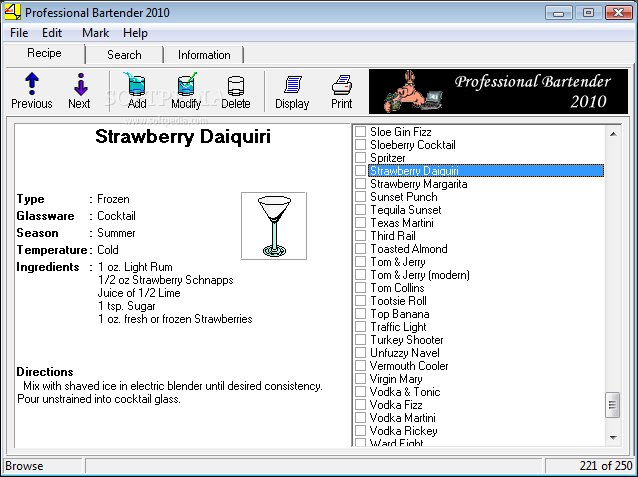Go to the Previous recipe with the blue up arrow
638x477 pixels.
[32, 91]
